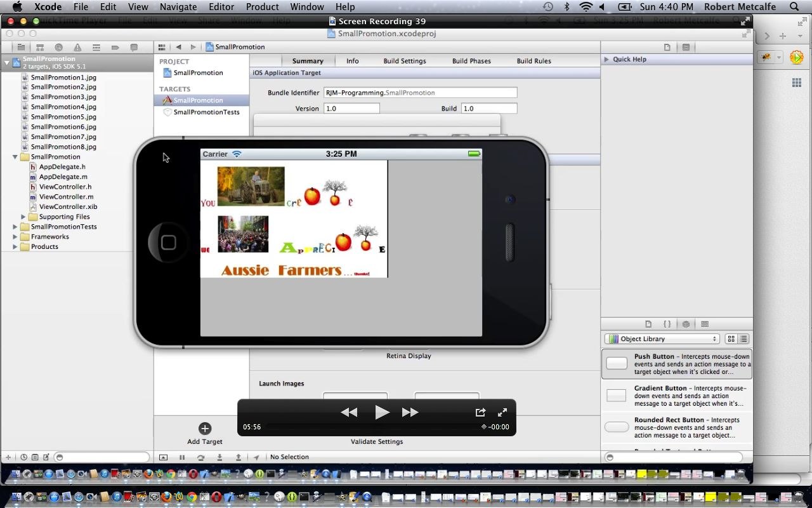
Task: Switch to the Summary tab
Action: click(x=308, y=61)
